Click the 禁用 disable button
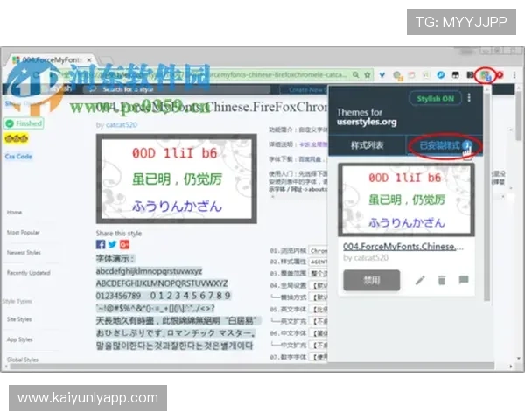 pos(372,280)
